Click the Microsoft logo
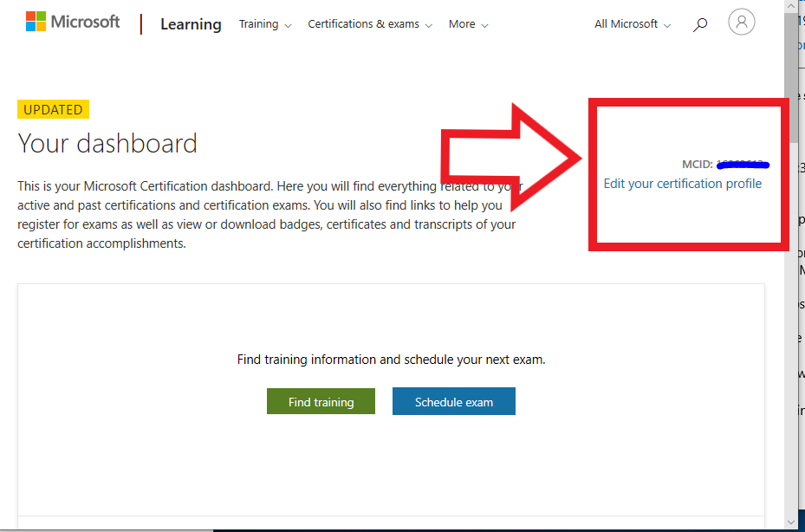Viewport: 805px width, 532px height. tap(73, 22)
